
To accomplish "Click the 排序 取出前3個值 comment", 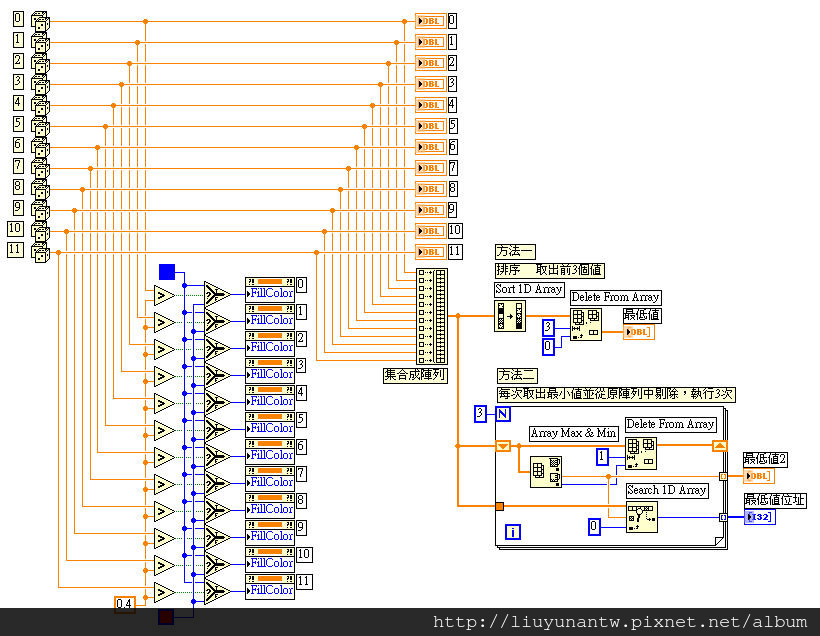I will point(550,270).
